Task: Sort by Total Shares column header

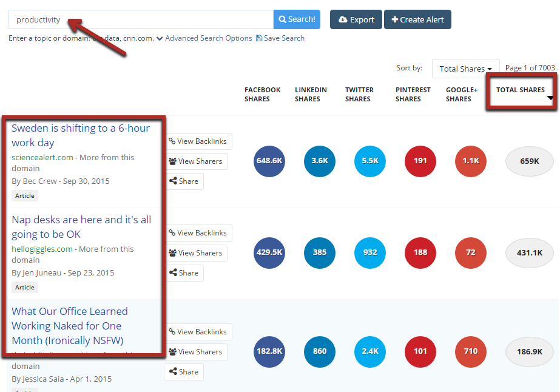Action: click(x=521, y=90)
